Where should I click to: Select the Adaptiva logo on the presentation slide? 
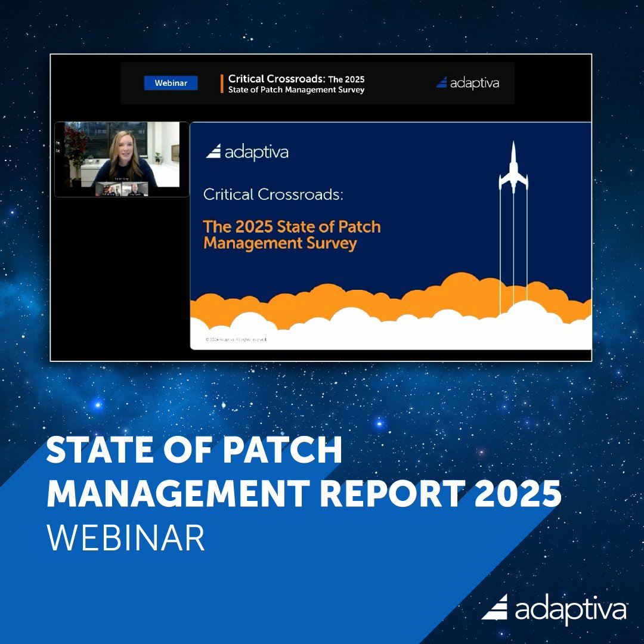[249, 152]
